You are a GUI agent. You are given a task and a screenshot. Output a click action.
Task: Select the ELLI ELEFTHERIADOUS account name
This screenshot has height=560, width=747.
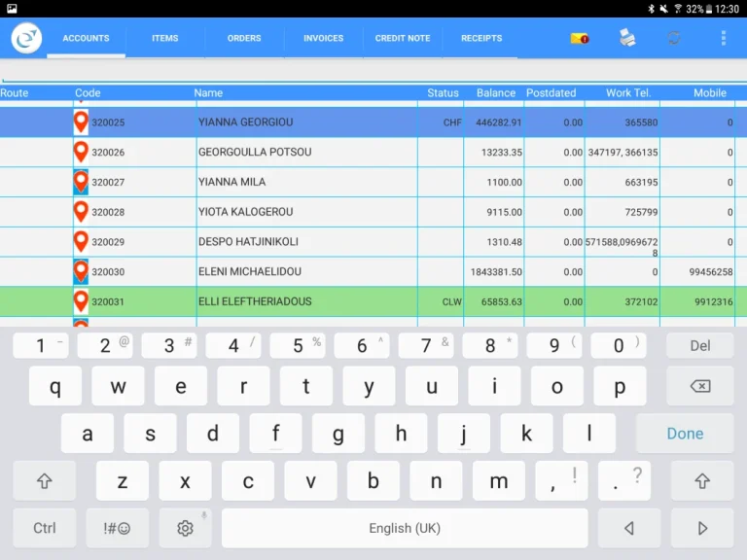click(x=255, y=301)
